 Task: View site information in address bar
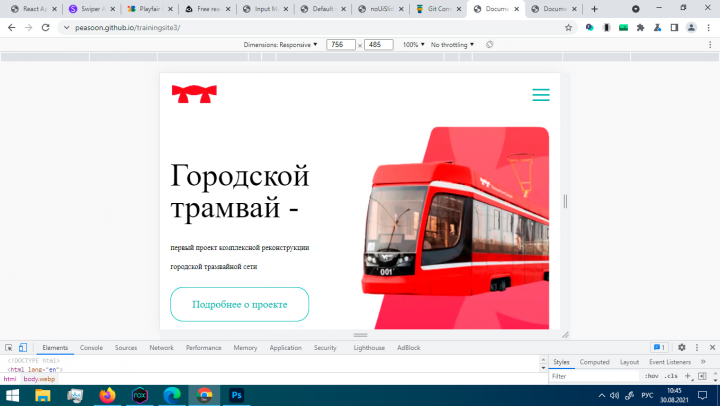[67, 28]
